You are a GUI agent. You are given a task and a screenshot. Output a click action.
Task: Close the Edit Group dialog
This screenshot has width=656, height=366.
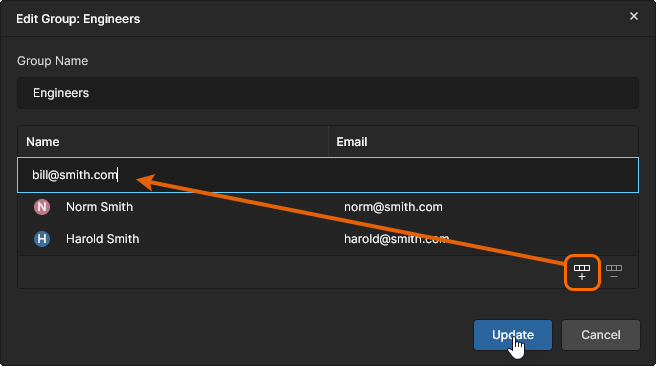634,16
